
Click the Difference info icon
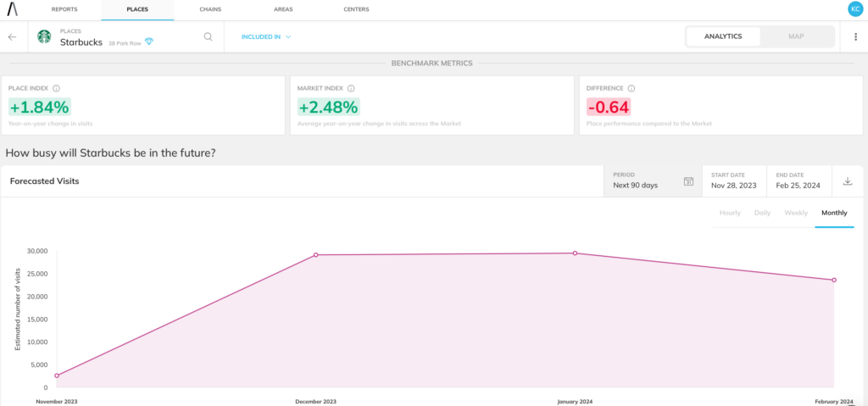632,88
